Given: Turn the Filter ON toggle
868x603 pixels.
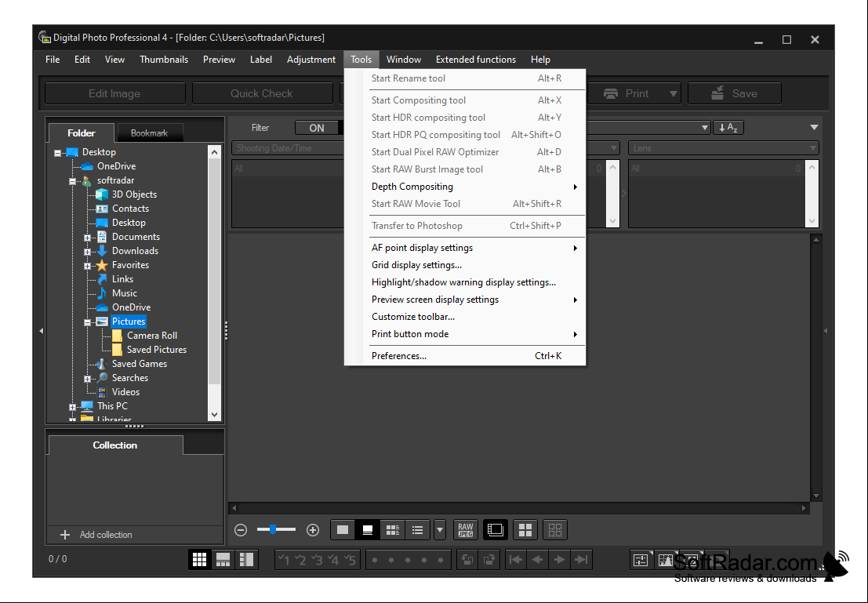Looking at the screenshot, I should point(317,128).
